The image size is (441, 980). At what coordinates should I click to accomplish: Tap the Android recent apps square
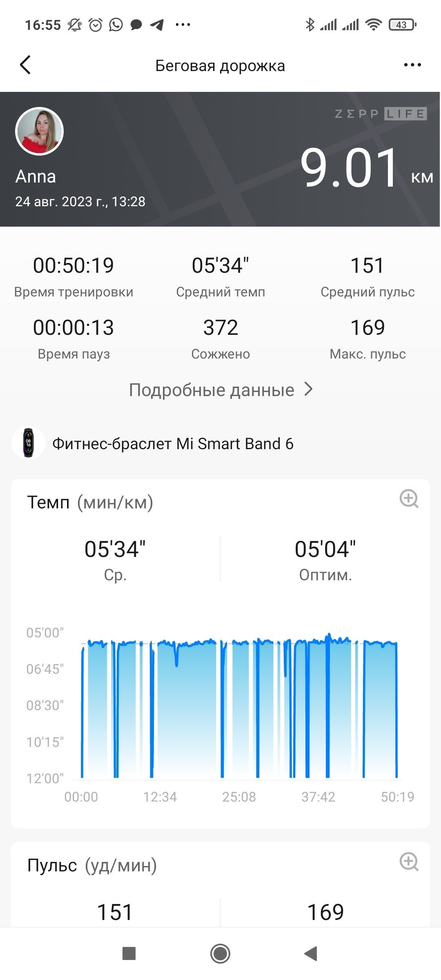point(129,954)
